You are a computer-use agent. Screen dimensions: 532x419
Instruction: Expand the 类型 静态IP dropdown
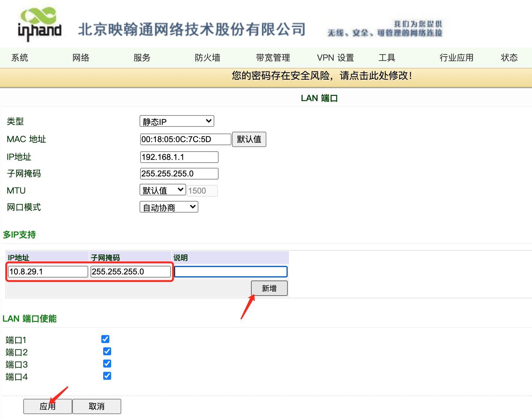(177, 121)
